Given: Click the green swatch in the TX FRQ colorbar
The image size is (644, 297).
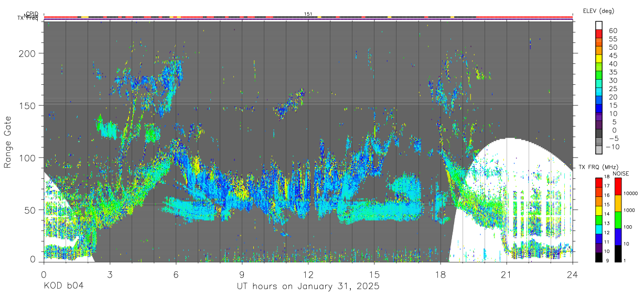Looking at the screenshot, I should coord(599,219).
